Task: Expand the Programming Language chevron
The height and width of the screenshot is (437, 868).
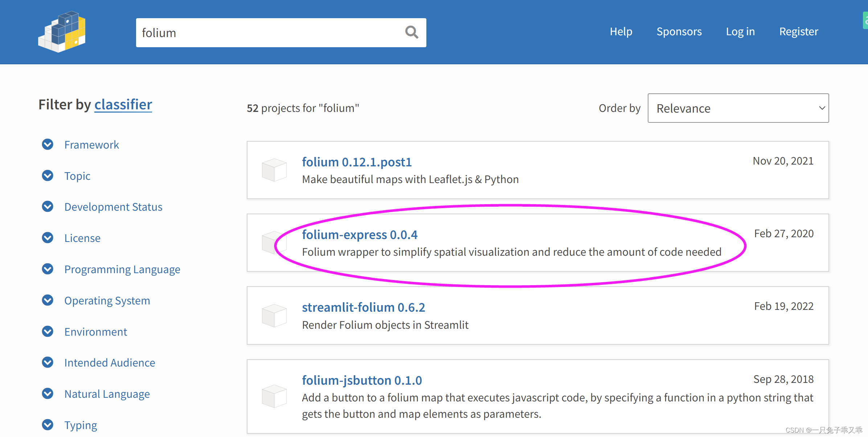Action: pos(48,269)
